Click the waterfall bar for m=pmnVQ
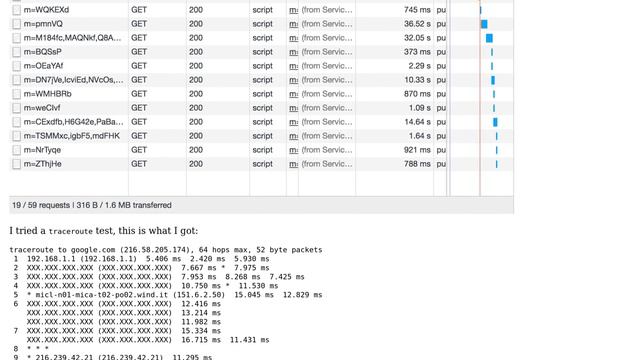The image size is (640, 360). pyautogui.click(x=484, y=24)
